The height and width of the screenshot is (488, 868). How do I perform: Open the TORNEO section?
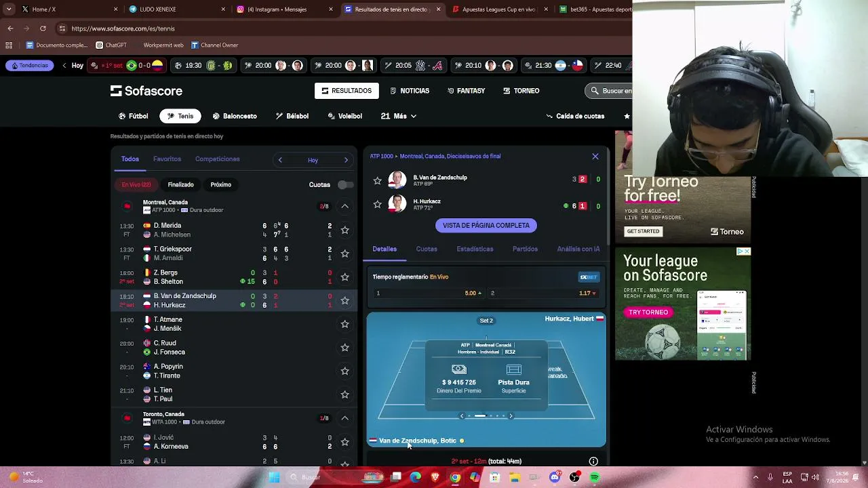[x=521, y=91]
